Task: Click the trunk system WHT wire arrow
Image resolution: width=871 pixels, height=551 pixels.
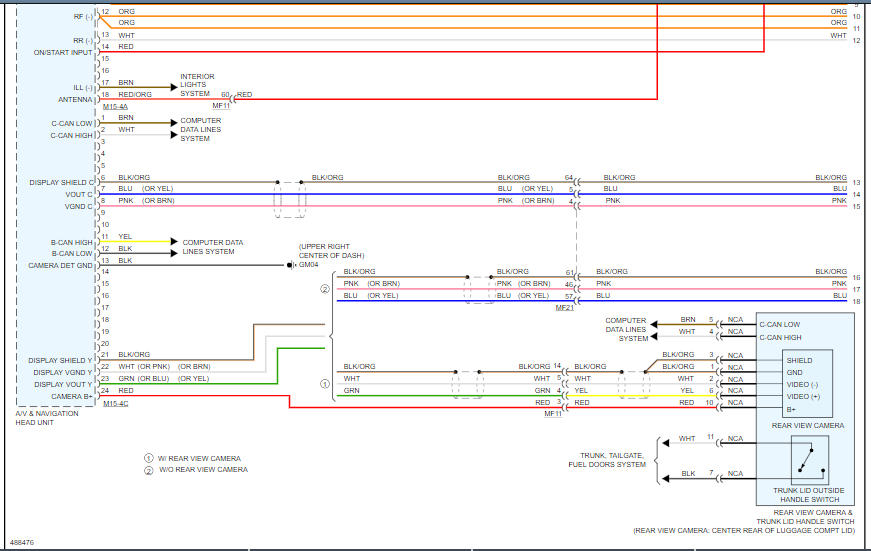Action: (665, 443)
